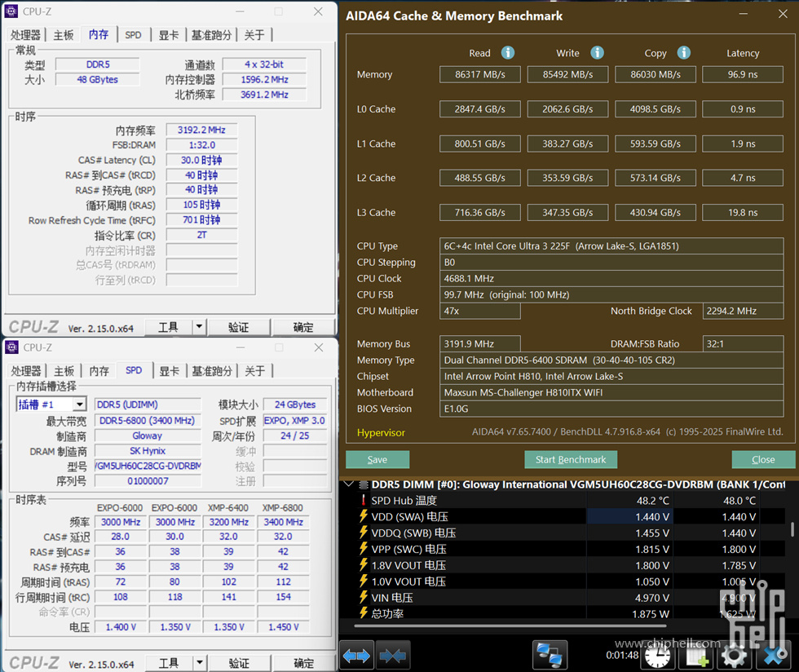Click the Copy info icon in AIDA64
The height and width of the screenshot is (672, 799).
coord(684,52)
